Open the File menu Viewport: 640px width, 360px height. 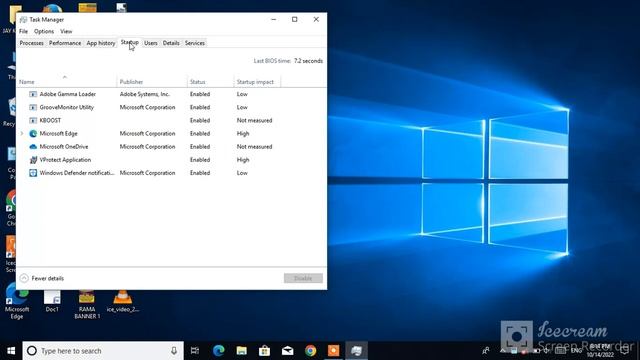tap(24, 31)
